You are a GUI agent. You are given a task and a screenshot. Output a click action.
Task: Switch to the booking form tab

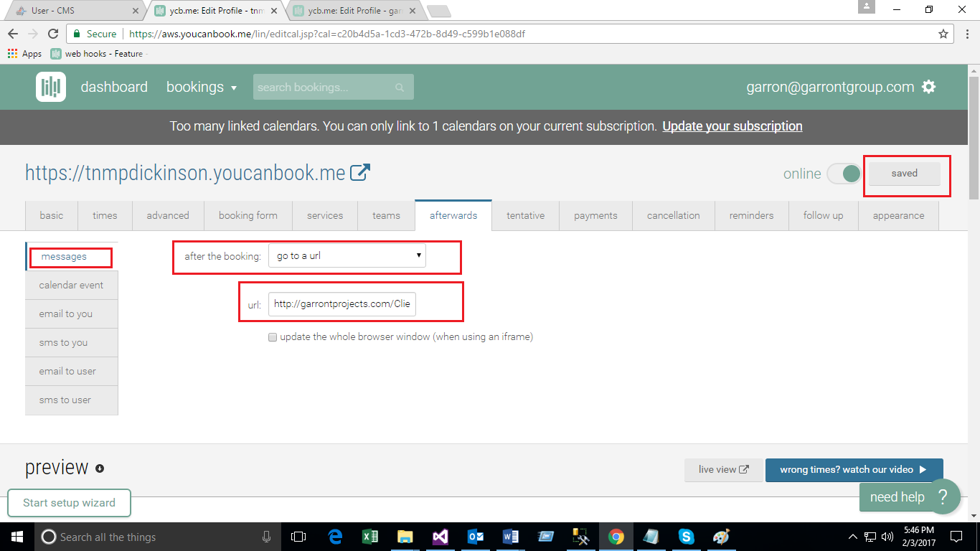tap(248, 215)
